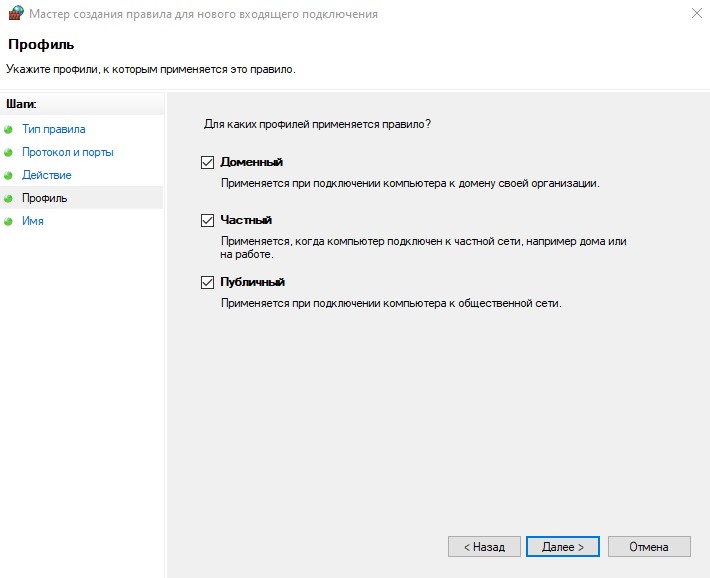Disable the Публичный profile checkbox
The image size is (710, 578).
pyautogui.click(x=208, y=282)
